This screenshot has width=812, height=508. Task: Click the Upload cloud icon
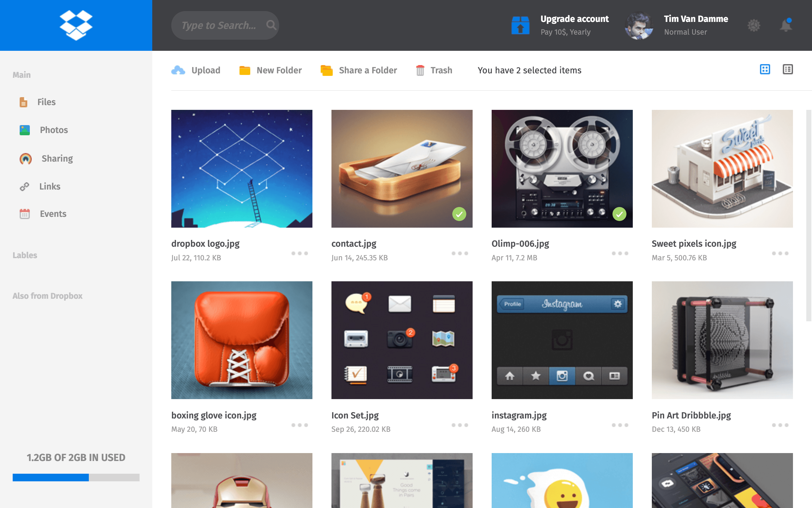[178, 70]
